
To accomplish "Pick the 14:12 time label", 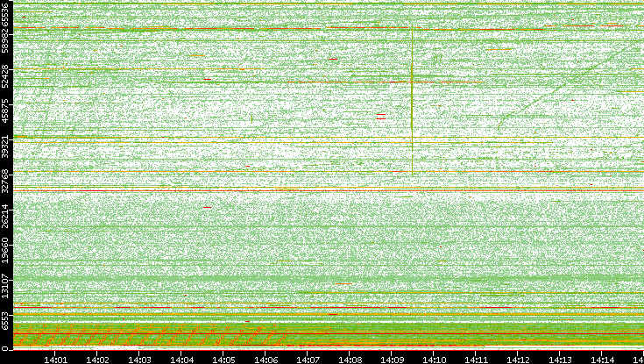I will coord(518,360).
